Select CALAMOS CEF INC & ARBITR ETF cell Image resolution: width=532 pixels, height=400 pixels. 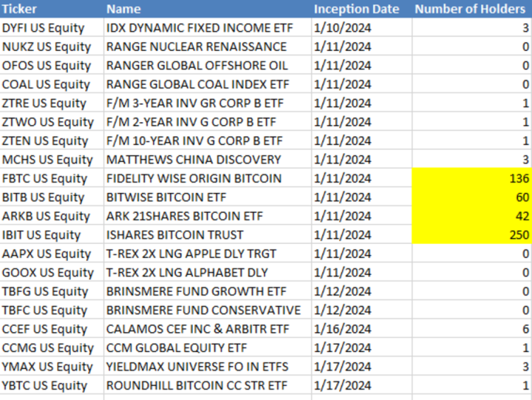(x=208, y=329)
